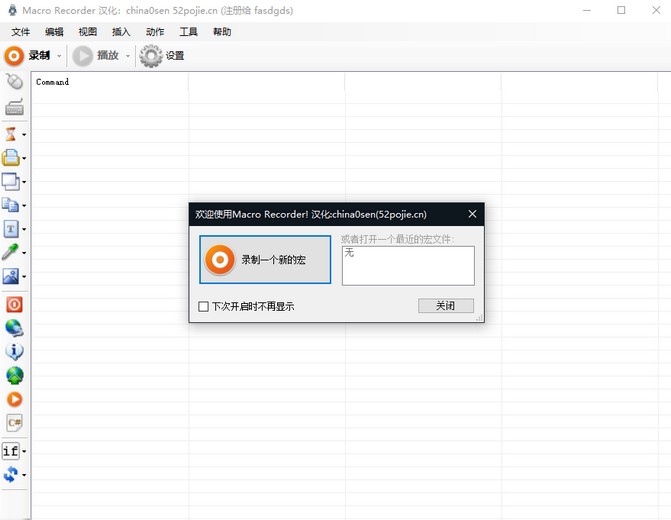Click the keyboard action icon in sidebar

click(13, 107)
